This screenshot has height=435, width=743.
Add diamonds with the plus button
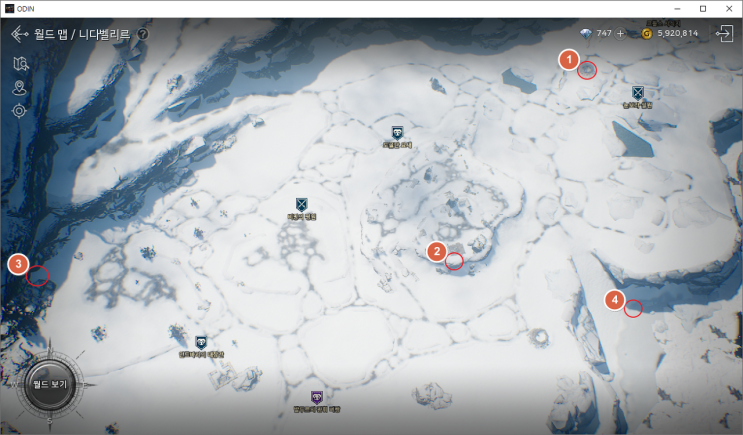click(x=620, y=34)
